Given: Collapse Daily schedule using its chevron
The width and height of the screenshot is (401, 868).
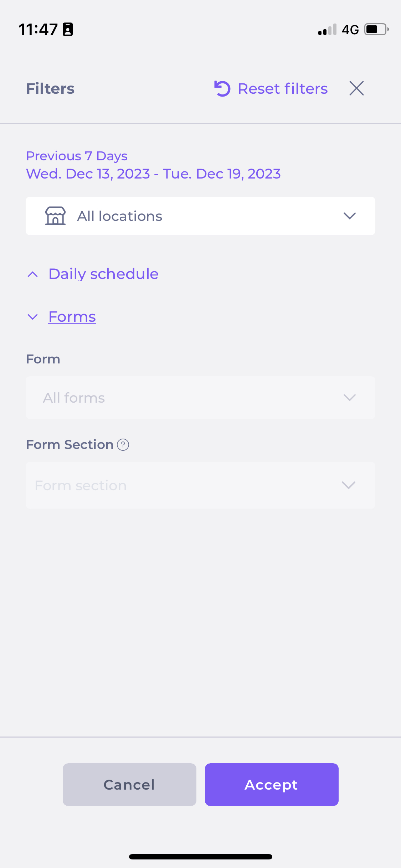Looking at the screenshot, I should click(x=33, y=274).
